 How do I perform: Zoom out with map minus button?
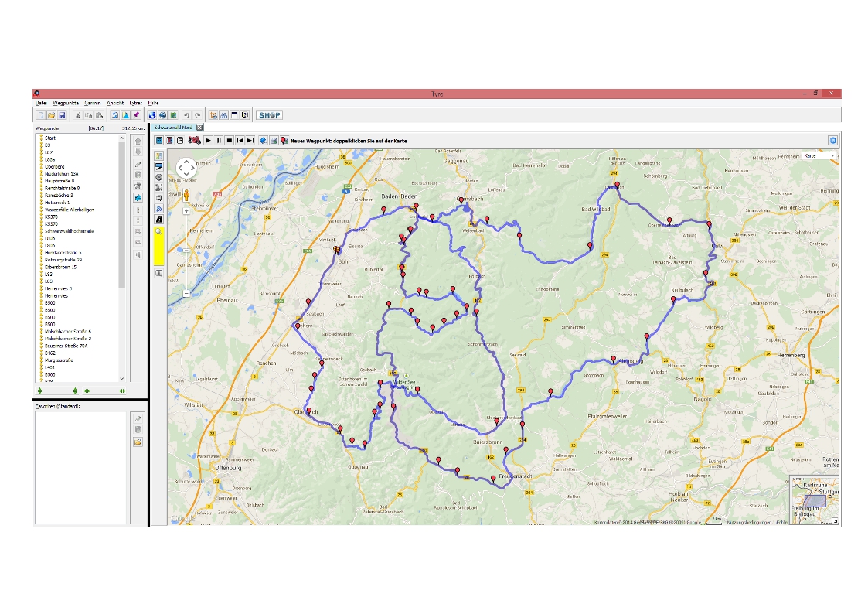tap(186, 293)
